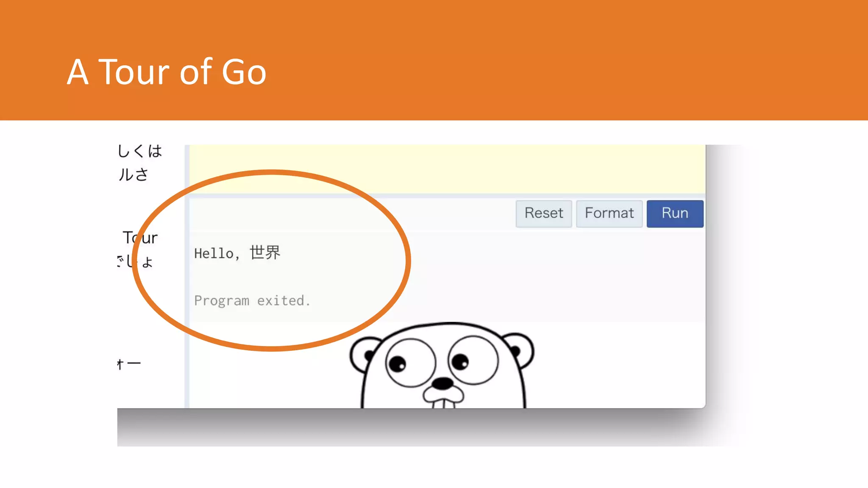This screenshot has height=488, width=868.
Task: Click the "Program exited." status line
Action: pyautogui.click(x=252, y=301)
